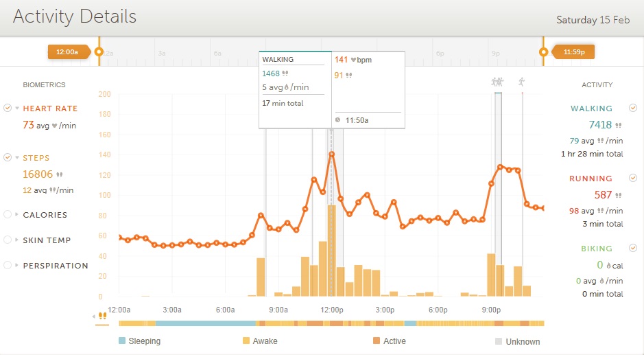The image size is (644, 355).
Task: Click the running figure icon above the chart
Action: tap(521, 81)
